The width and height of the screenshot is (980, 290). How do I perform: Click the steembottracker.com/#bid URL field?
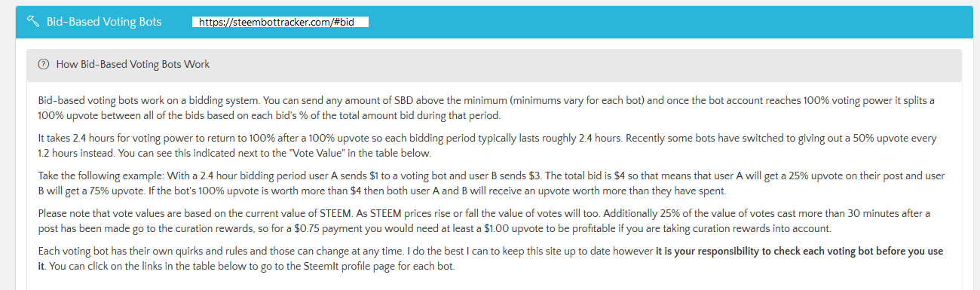[x=280, y=22]
